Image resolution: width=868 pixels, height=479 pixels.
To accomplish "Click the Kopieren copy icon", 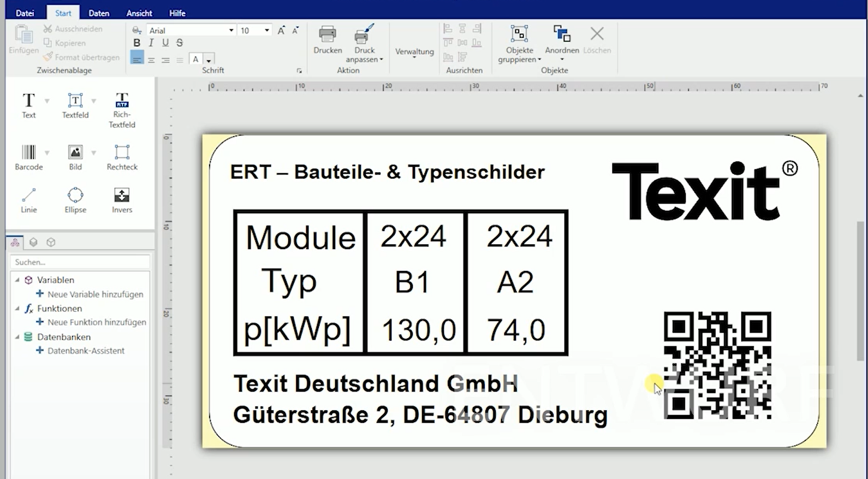I will point(48,43).
